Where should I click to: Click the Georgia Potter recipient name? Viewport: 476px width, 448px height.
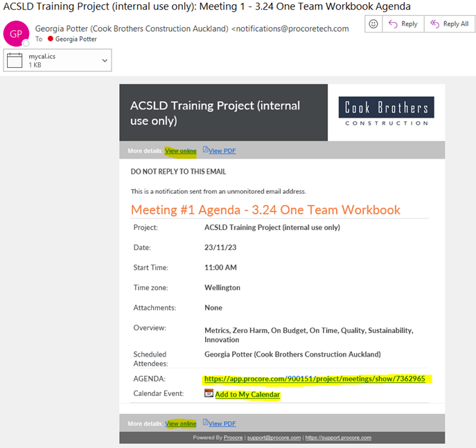point(76,39)
